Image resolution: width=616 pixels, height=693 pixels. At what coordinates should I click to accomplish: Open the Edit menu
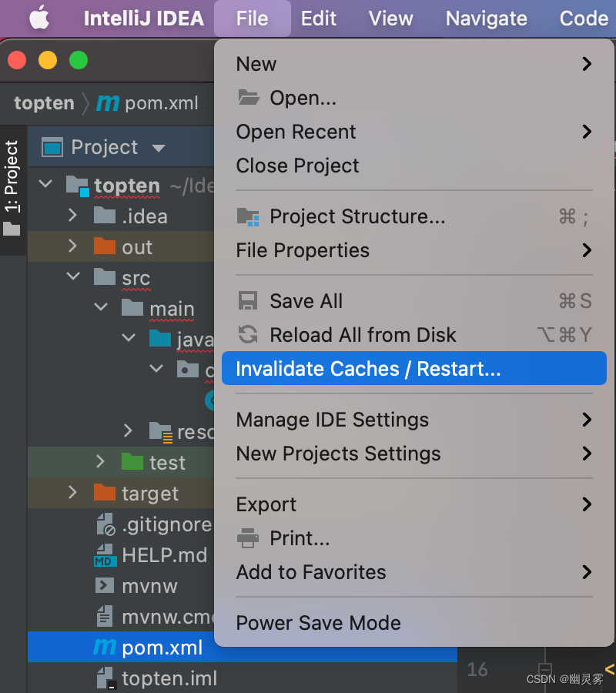[319, 18]
